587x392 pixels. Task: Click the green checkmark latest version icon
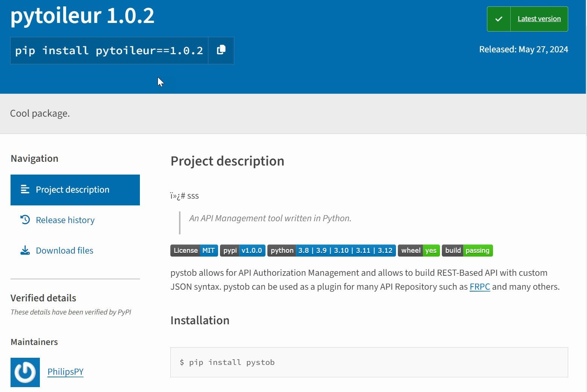click(499, 19)
